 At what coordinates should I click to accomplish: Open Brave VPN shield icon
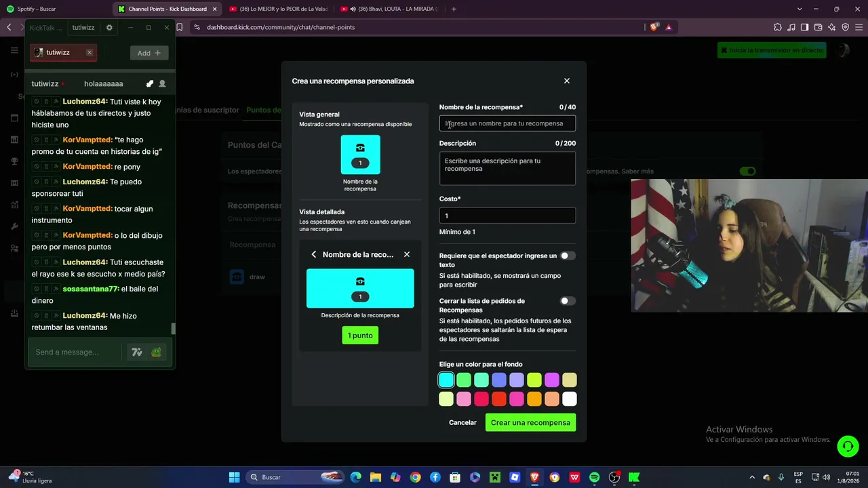point(845,27)
